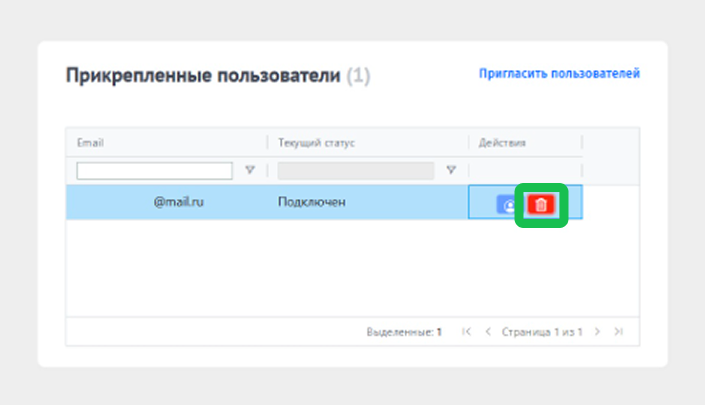The height and width of the screenshot is (405, 705).
Task: Go to the next page arrow
Action: [x=597, y=332]
